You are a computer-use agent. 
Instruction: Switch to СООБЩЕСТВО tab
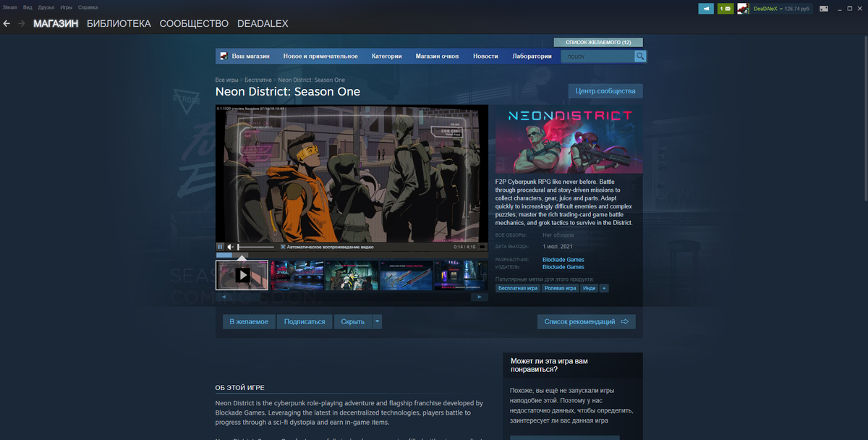coord(194,23)
